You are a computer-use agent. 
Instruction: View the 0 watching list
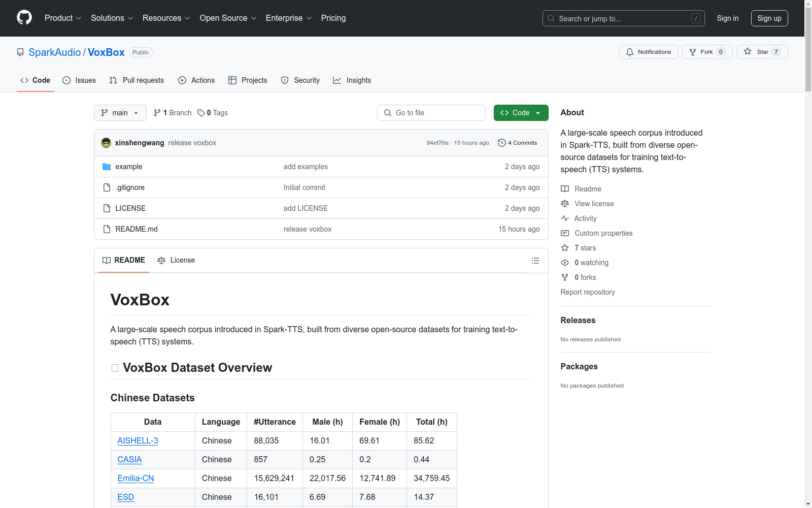585,263
